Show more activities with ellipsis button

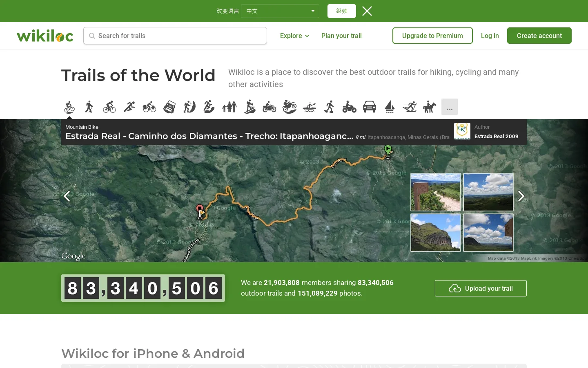pyautogui.click(x=450, y=107)
